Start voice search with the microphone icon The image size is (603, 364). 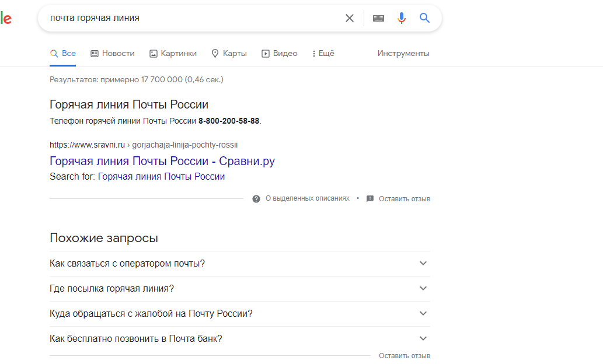(402, 18)
